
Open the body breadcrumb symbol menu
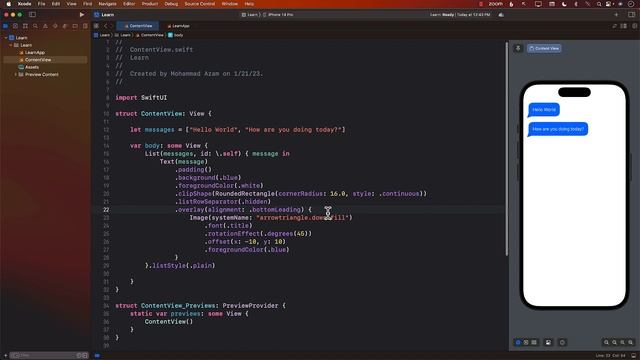[176, 35]
